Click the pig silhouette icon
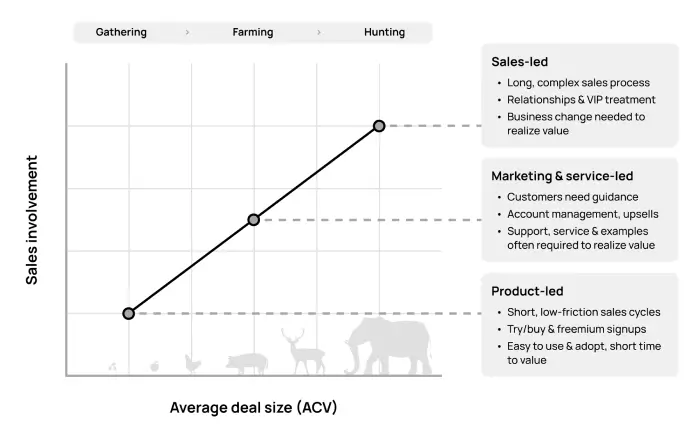The height and width of the screenshot is (439, 700). pyautogui.click(x=246, y=362)
